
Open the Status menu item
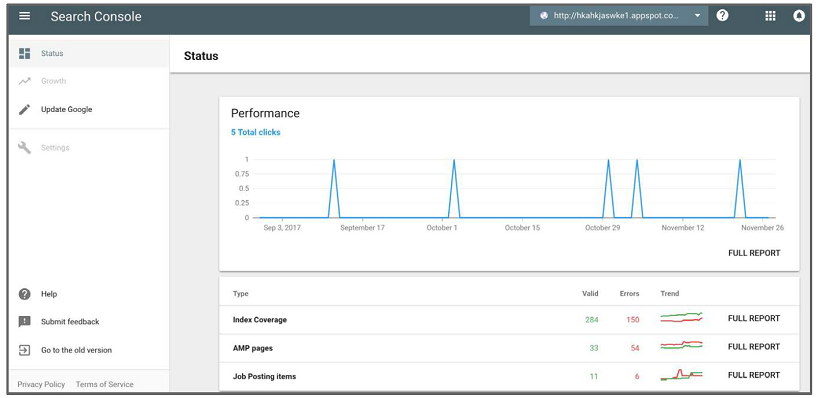(x=89, y=53)
